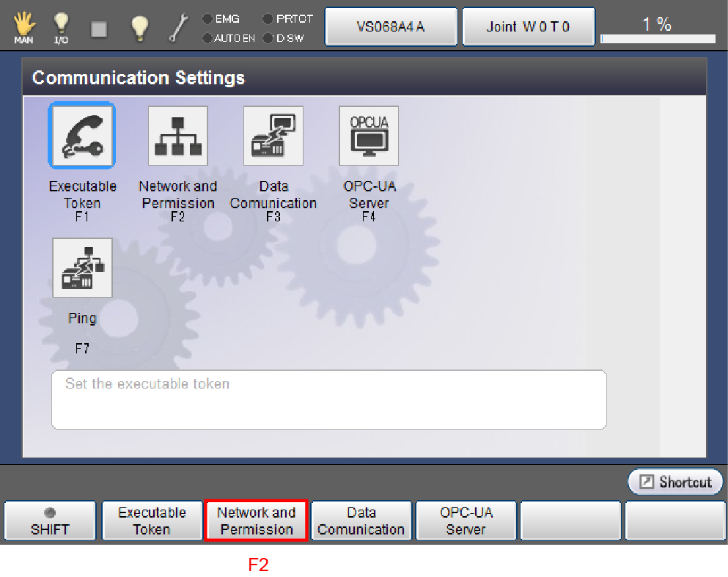Select the I/O light bulb icon
Screen dimensions: 728x577
click(x=62, y=28)
